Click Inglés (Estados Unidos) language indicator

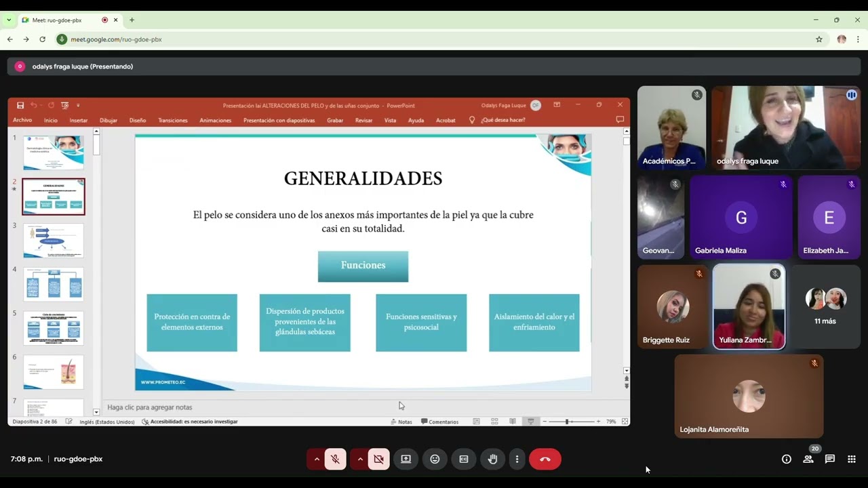[107, 422]
